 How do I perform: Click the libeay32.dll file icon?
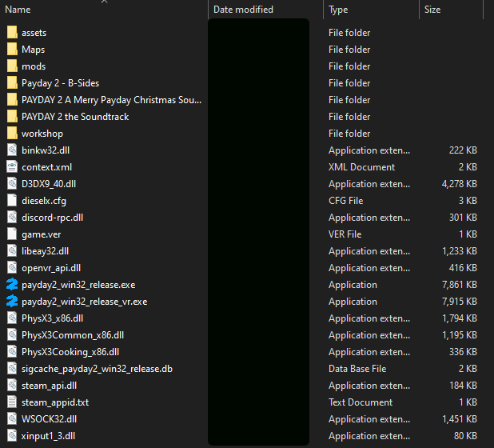click(x=12, y=251)
